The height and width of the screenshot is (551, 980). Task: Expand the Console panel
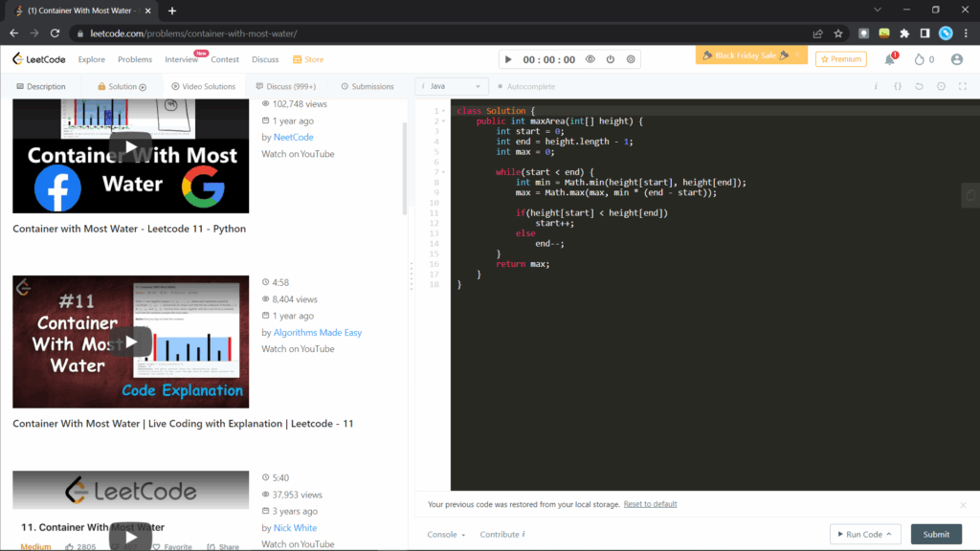point(446,534)
